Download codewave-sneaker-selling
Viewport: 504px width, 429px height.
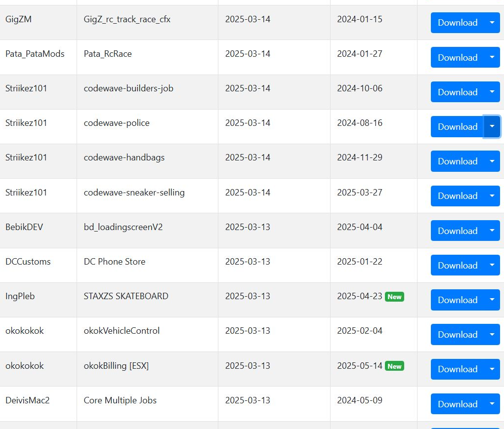pos(457,196)
